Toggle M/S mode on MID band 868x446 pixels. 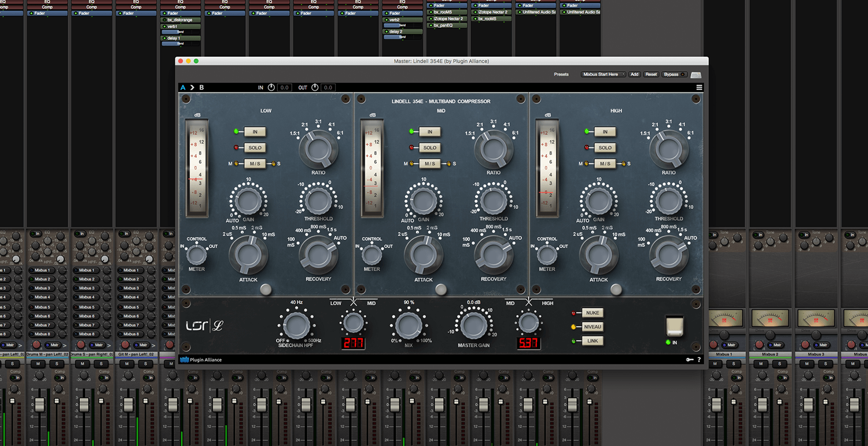point(430,164)
